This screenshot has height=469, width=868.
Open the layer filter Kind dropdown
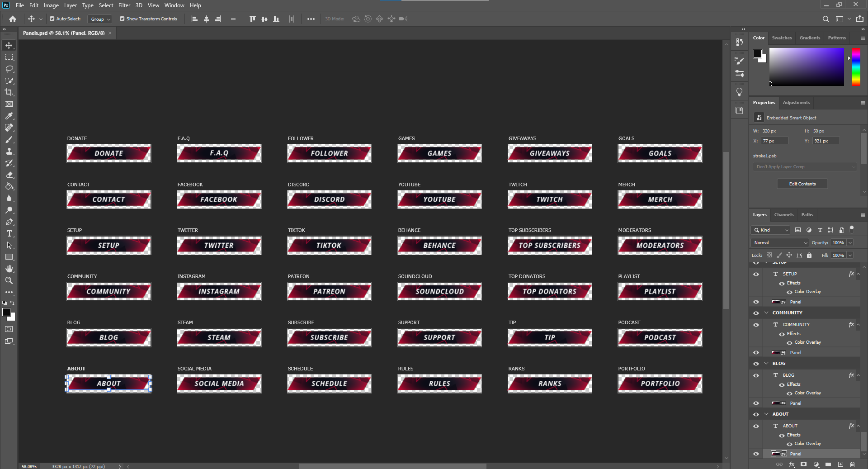(x=771, y=230)
